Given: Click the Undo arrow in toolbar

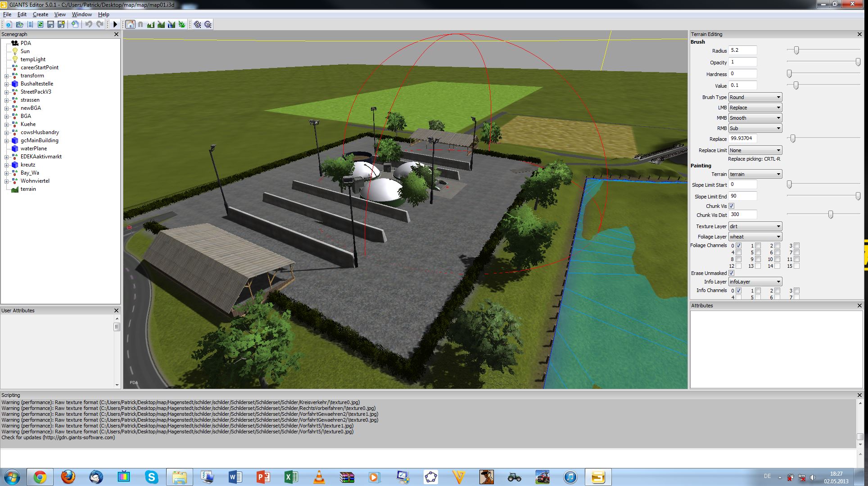Looking at the screenshot, I should tap(89, 24).
